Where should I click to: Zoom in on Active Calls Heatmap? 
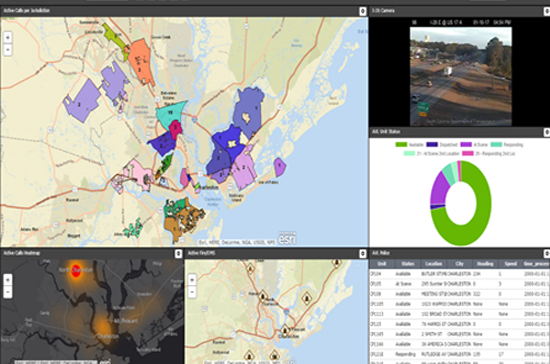pos(8,280)
